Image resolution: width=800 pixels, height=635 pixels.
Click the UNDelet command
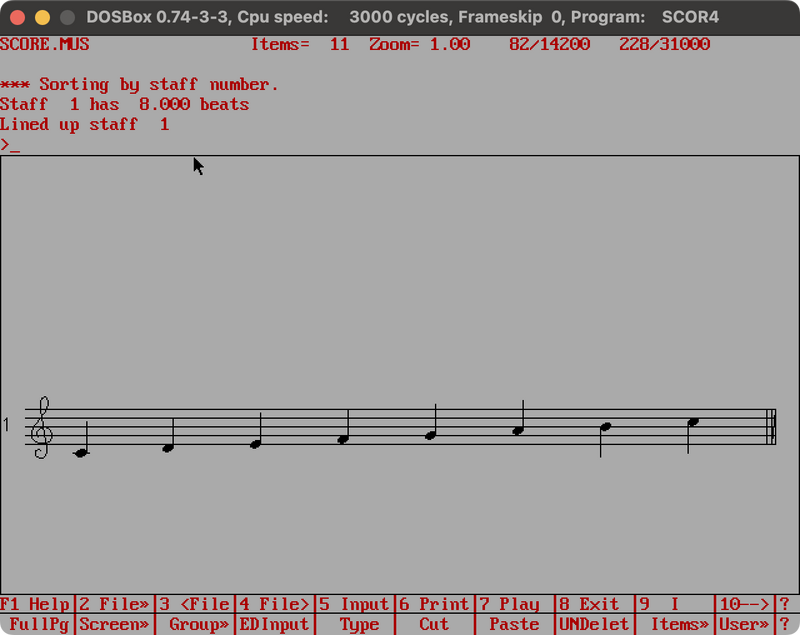tap(594, 625)
